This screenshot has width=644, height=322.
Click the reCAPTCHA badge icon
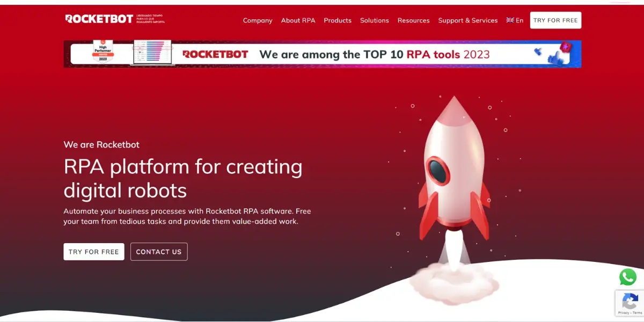[630, 301]
